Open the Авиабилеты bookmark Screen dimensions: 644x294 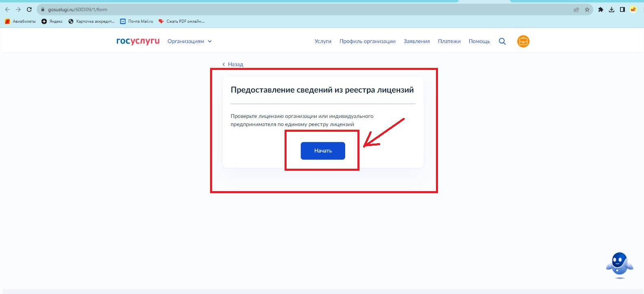[x=20, y=21]
